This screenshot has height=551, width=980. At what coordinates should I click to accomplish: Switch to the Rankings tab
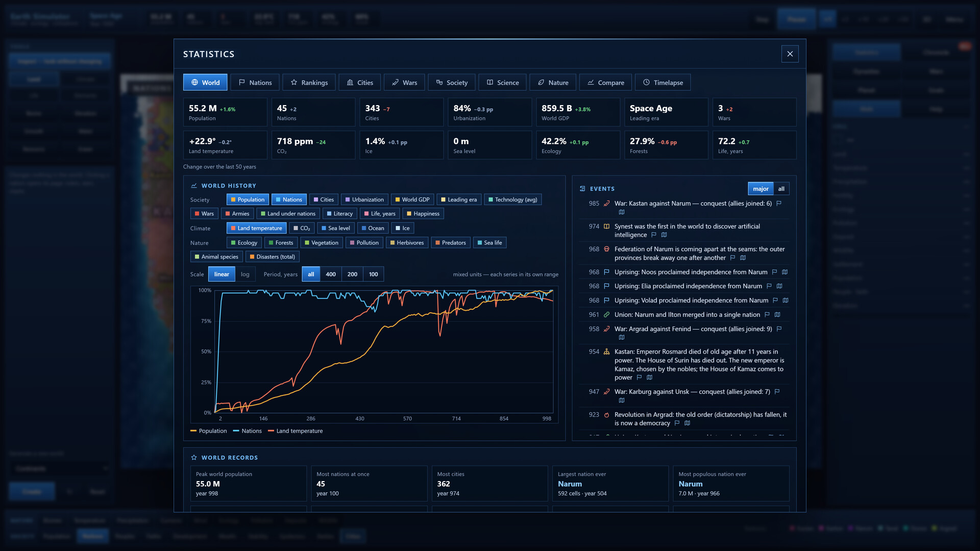tap(309, 83)
